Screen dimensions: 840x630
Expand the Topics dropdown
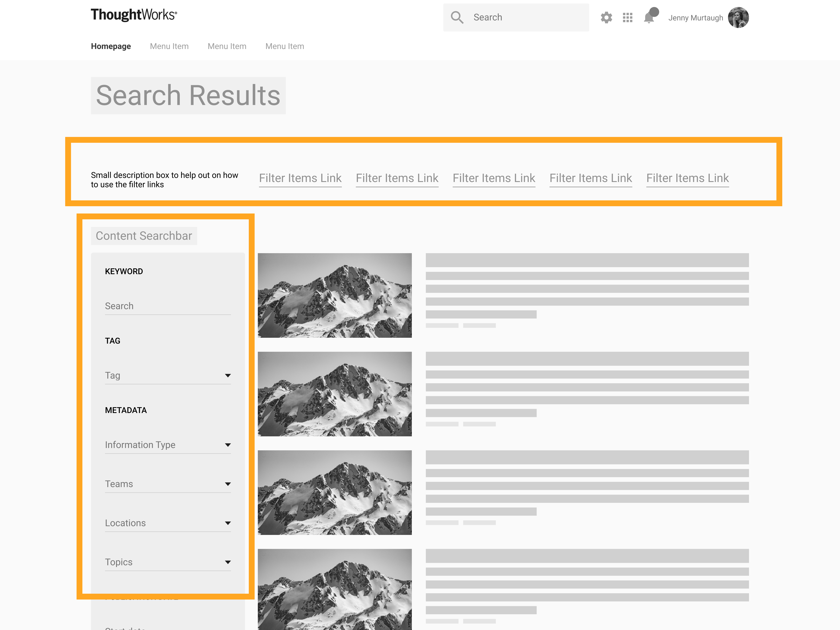point(228,562)
